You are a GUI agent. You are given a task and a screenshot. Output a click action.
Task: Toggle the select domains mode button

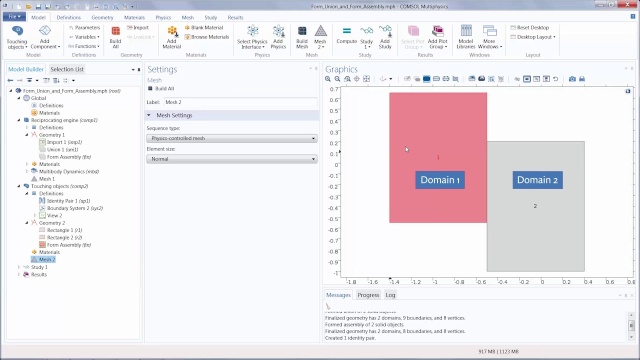pyautogui.click(x=427, y=79)
